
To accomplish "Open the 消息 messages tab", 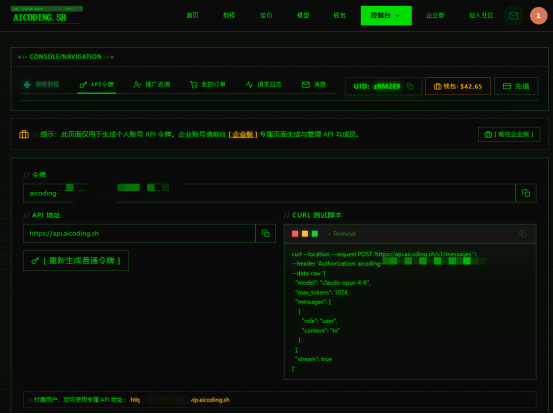I will pyautogui.click(x=314, y=85).
